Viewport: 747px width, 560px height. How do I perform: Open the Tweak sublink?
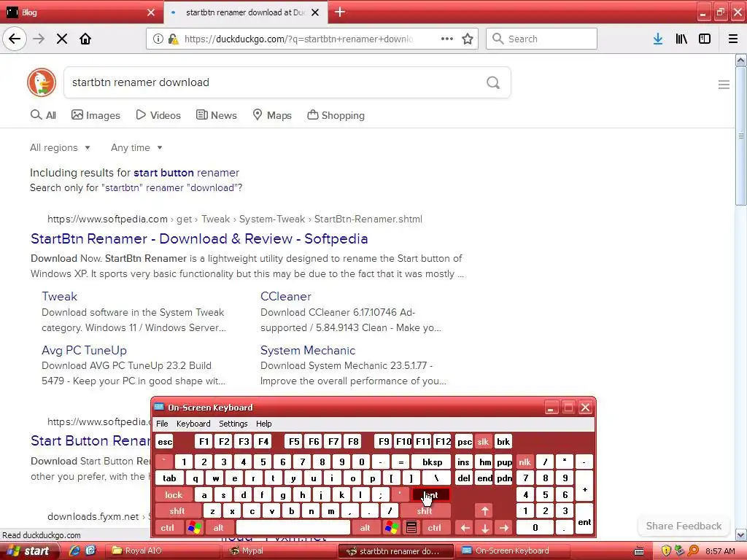[x=59, y=296]
